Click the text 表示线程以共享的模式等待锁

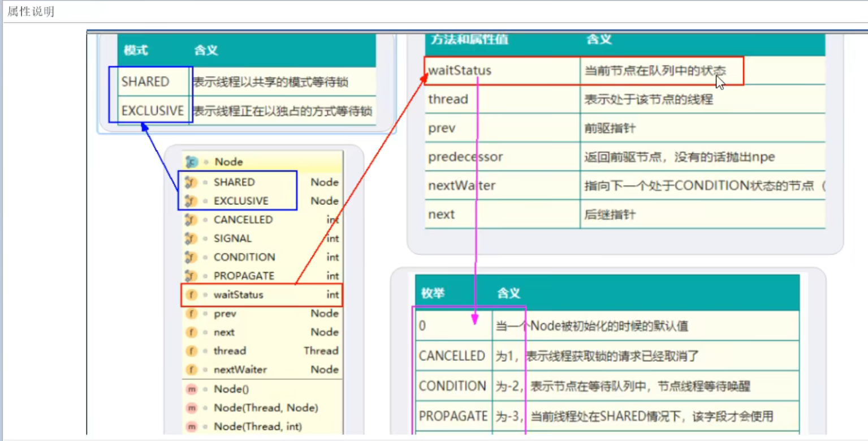[x=270, y=83]
